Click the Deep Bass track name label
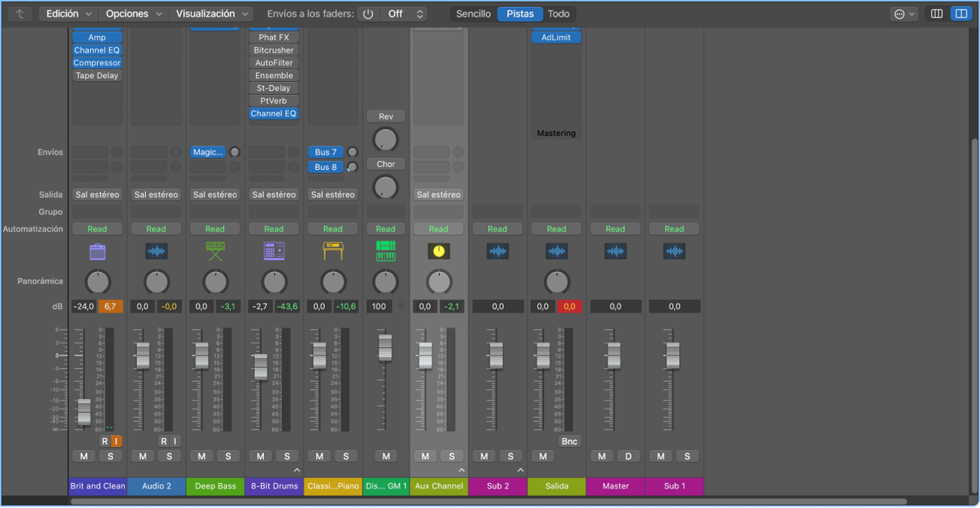This screenshot has height=508, width=980. tap(216, 486)
